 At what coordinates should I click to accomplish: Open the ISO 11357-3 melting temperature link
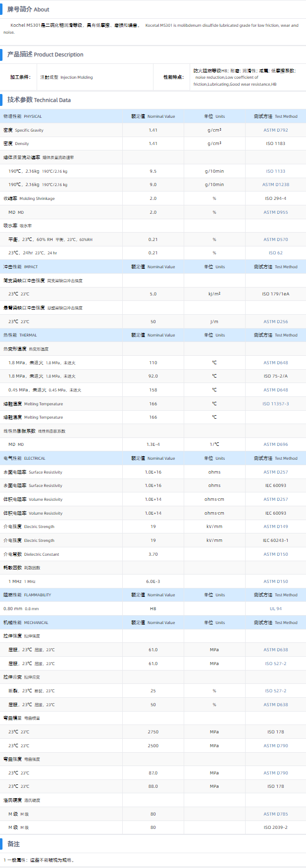[x=275, y=404]
